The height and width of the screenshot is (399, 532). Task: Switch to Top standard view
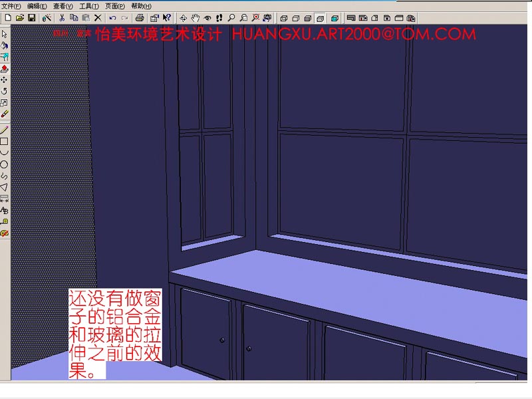pyautogui.click(x=351, y=18)
